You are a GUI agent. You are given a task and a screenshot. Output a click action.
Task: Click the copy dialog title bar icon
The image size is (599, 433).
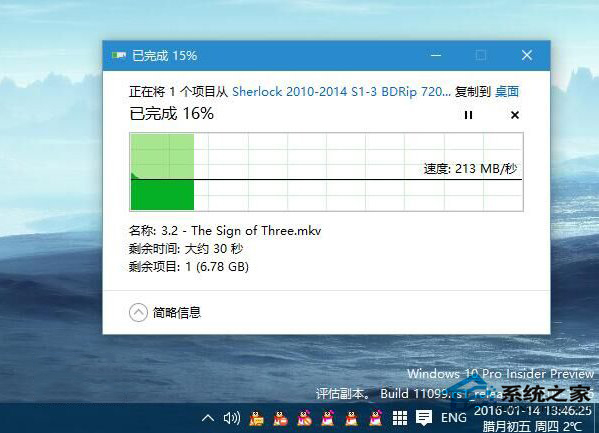[119, 56]
